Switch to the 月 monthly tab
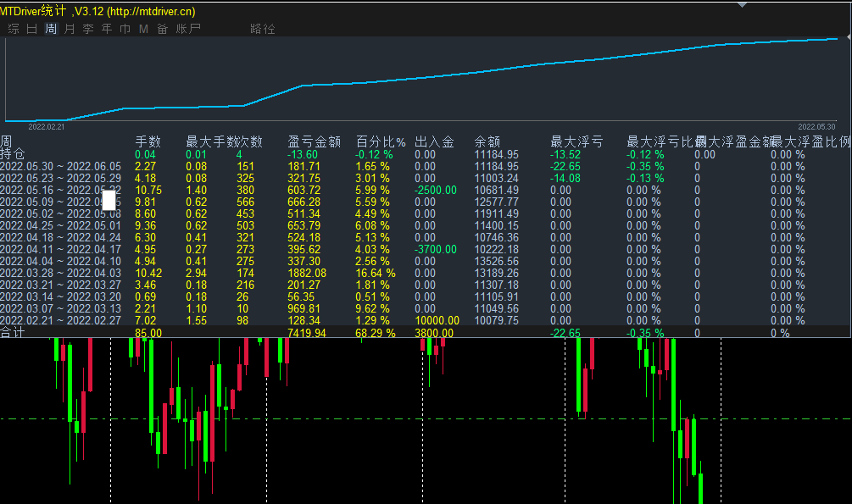Viewport: 852px width, 504px height. click(70, 29)
